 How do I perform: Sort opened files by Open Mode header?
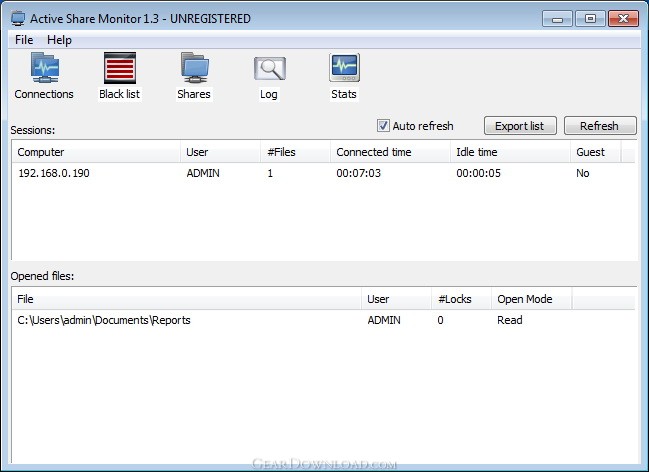531,299
